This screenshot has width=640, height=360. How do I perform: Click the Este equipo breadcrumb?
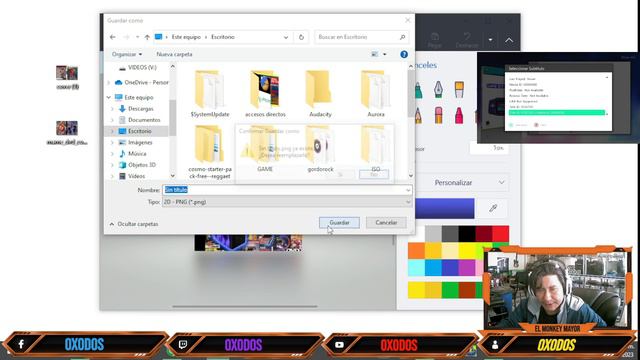tap(186, 37)
